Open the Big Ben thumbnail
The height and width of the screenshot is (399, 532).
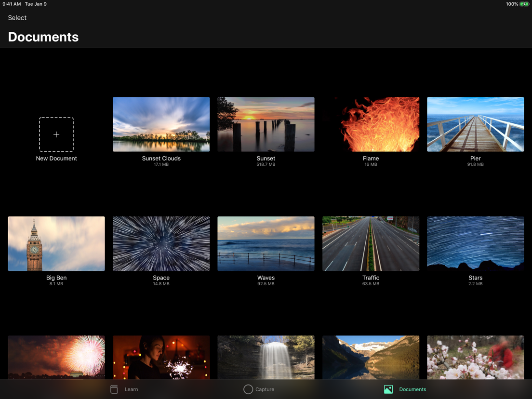click(x=56, y=244)
